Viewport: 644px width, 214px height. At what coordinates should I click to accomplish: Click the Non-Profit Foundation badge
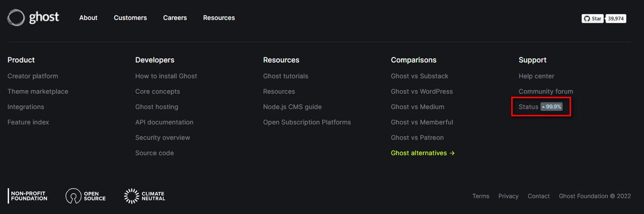coord(28,196)
